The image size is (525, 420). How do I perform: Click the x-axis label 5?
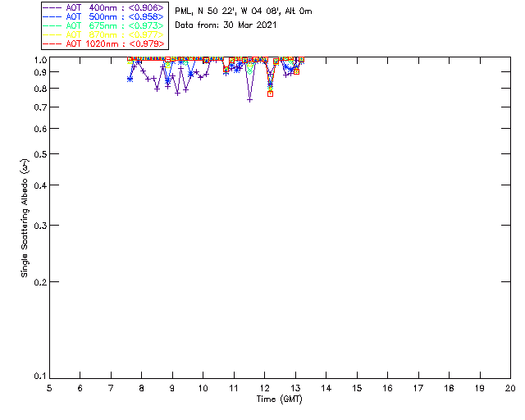pyautogui.click(x=49, y=389)
